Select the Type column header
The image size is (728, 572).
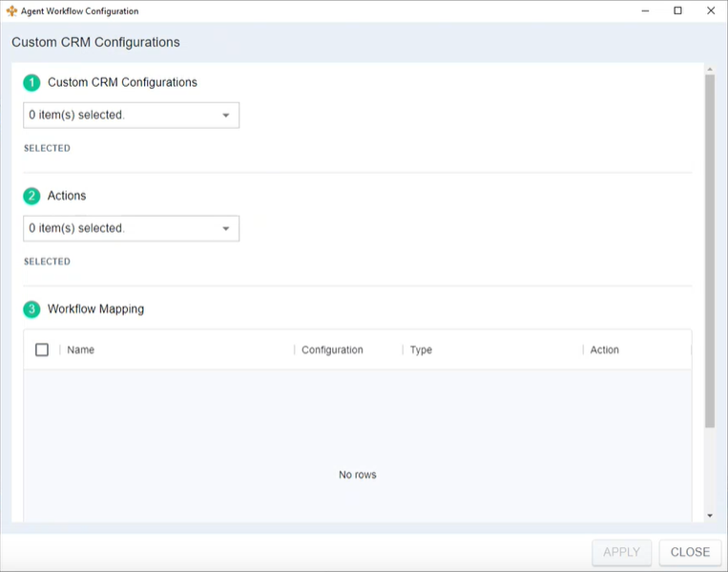(421, 350)
